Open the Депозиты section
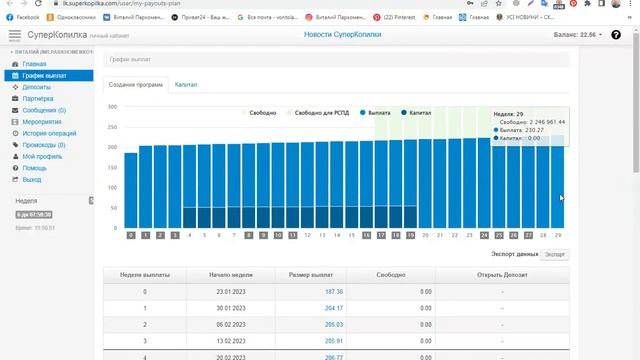Viewport: 640px width, 360px height. pyautogui.click(x=36, y=87)
